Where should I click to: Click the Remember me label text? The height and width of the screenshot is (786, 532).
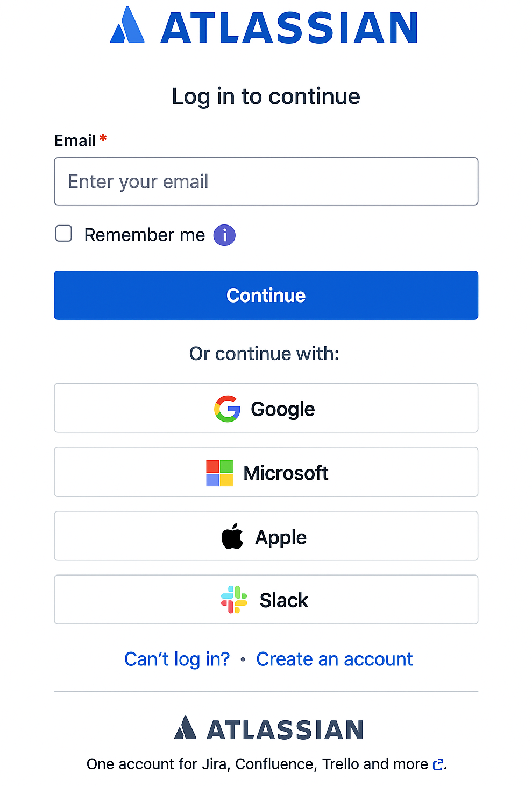(145, 235)
